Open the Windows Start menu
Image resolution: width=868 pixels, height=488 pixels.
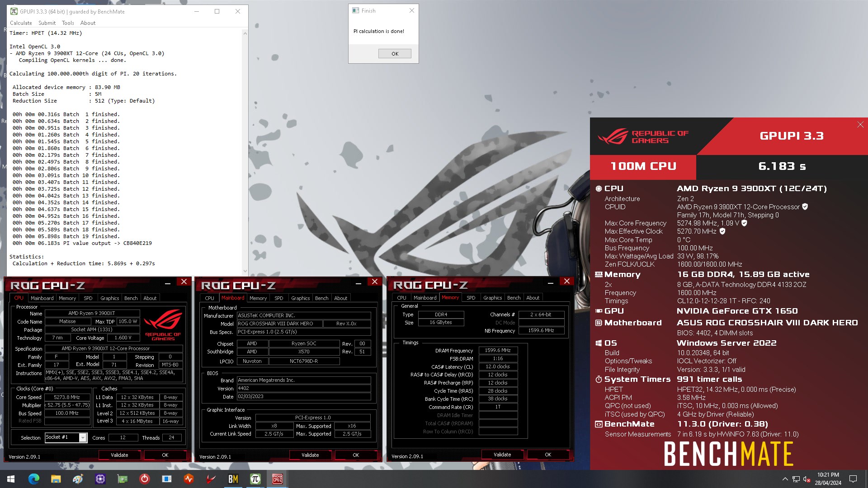coord(11,479)
